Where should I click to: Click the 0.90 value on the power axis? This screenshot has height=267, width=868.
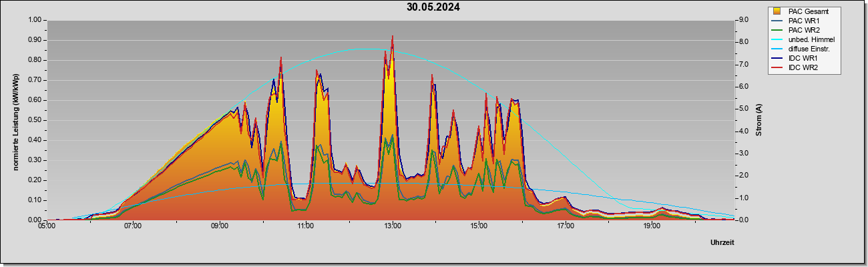pyautogui.click(x=34, y=40)
